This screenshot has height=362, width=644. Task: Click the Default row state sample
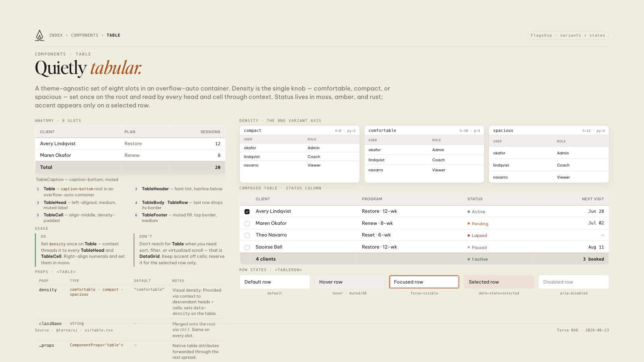point(275,282)
